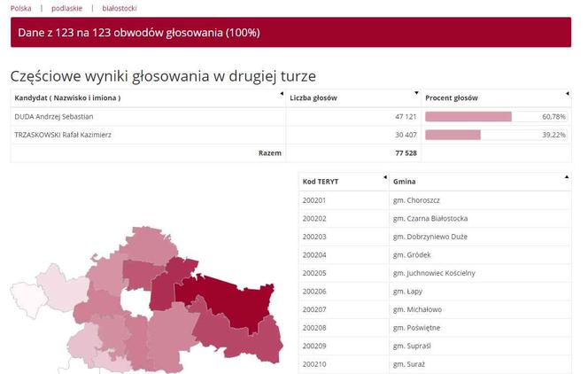The image size is (588, 374).
Task: Open gm. Łapy row
Action: point(435,292)
